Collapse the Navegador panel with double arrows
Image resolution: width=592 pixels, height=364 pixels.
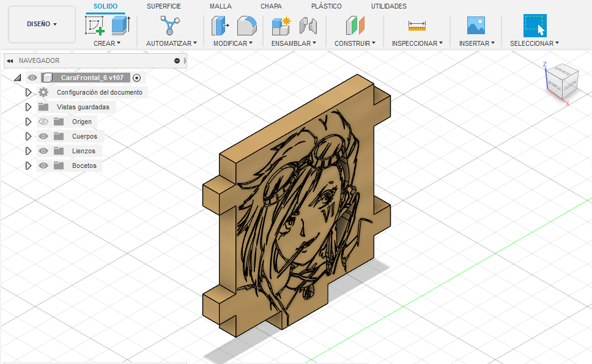tap(10, 60)
